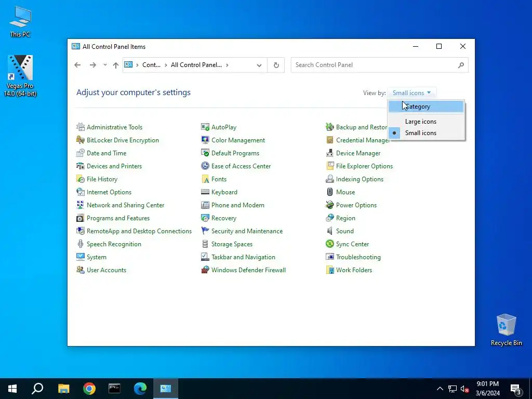This screenshot has width=532, height=399.
Task: Click the BitLocker Drive Encryption icon
Action: click(x=81, y=140)
